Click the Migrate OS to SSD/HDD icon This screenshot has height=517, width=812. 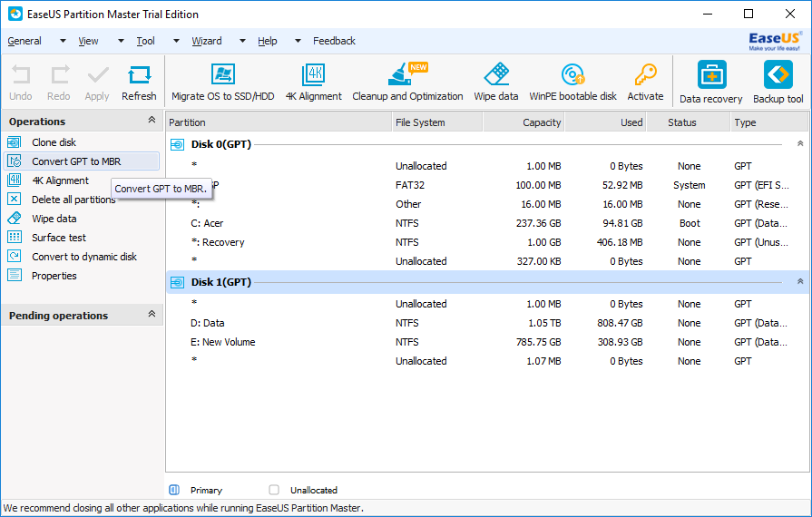(222, 75)
